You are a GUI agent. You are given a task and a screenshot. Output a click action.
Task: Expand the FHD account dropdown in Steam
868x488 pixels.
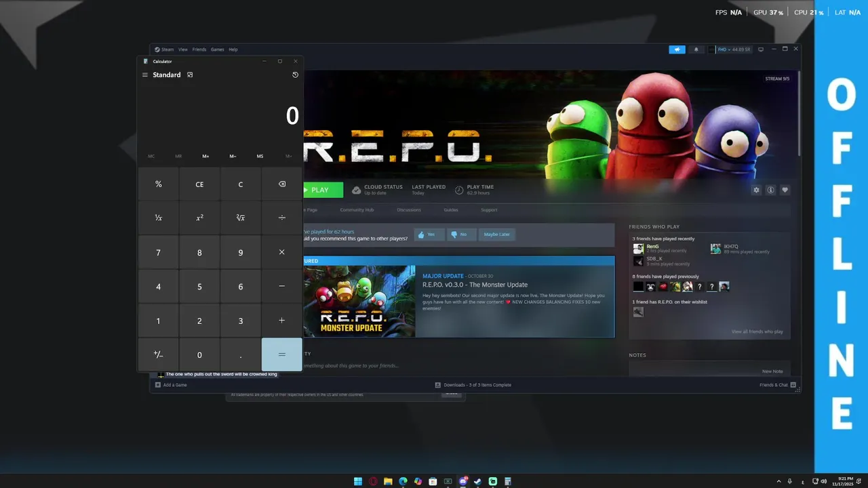(729, 49)
